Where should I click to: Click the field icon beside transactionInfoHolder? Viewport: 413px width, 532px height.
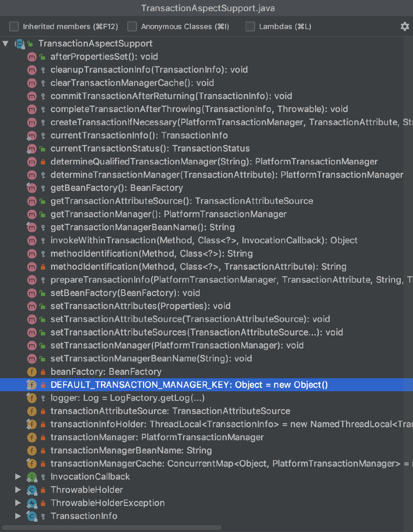(32, 424)
